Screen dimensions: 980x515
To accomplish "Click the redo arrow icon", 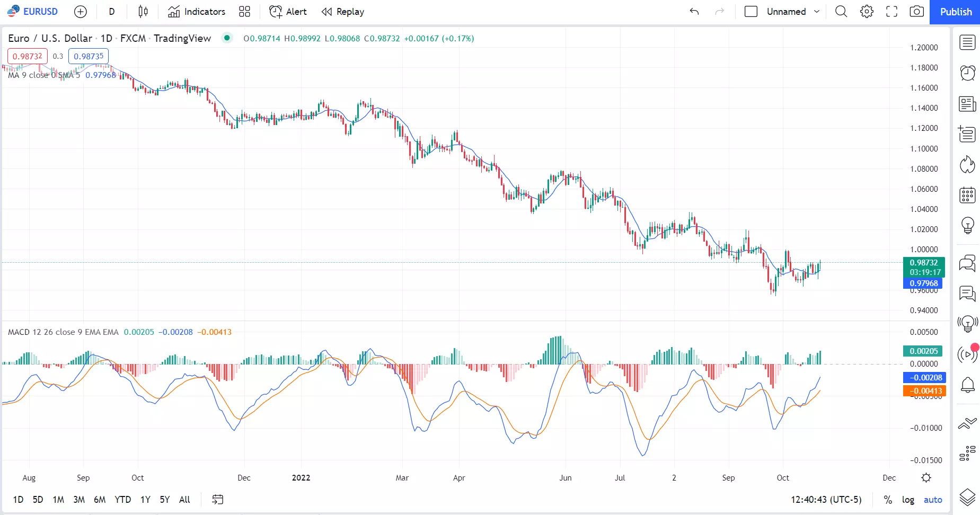I will (719, 12).
